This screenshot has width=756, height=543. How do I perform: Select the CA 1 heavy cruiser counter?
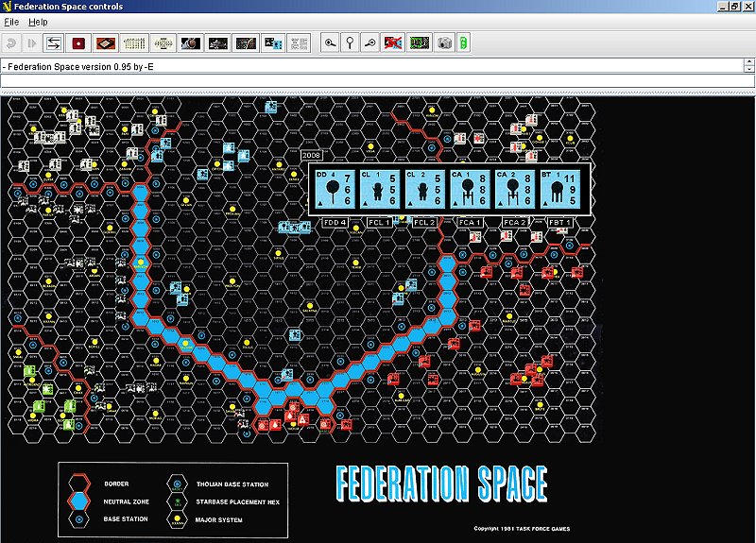[470, 190]
